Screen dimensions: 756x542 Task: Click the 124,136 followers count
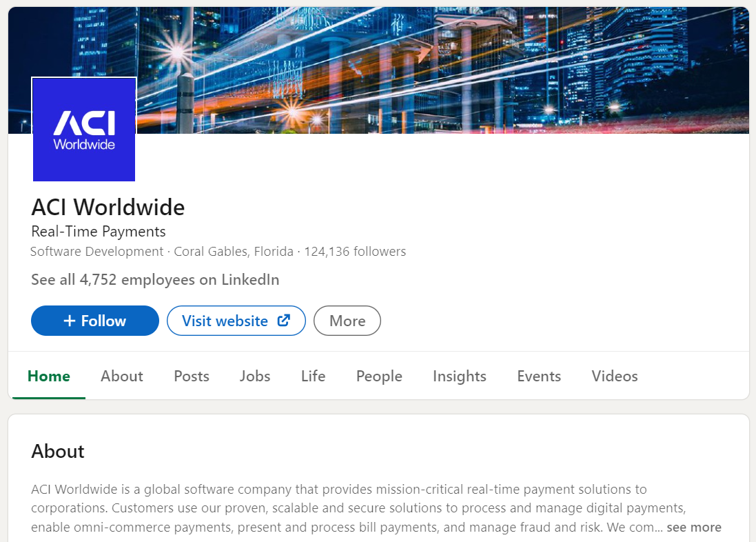355,251
